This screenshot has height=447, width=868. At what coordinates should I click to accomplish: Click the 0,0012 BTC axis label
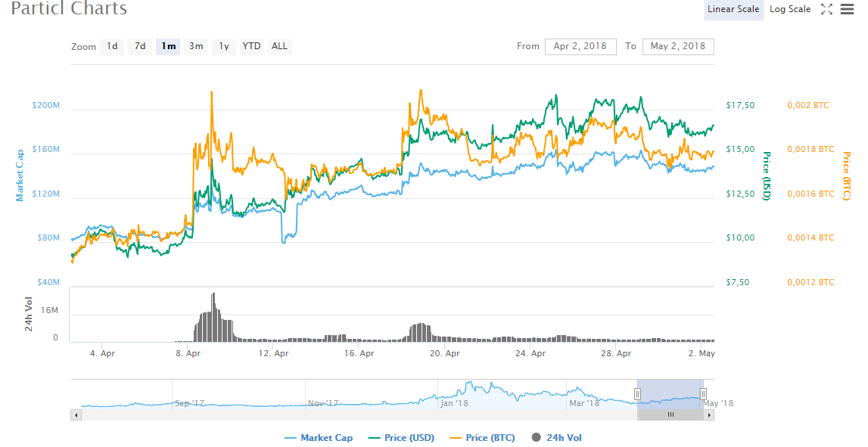coord(811,282)
